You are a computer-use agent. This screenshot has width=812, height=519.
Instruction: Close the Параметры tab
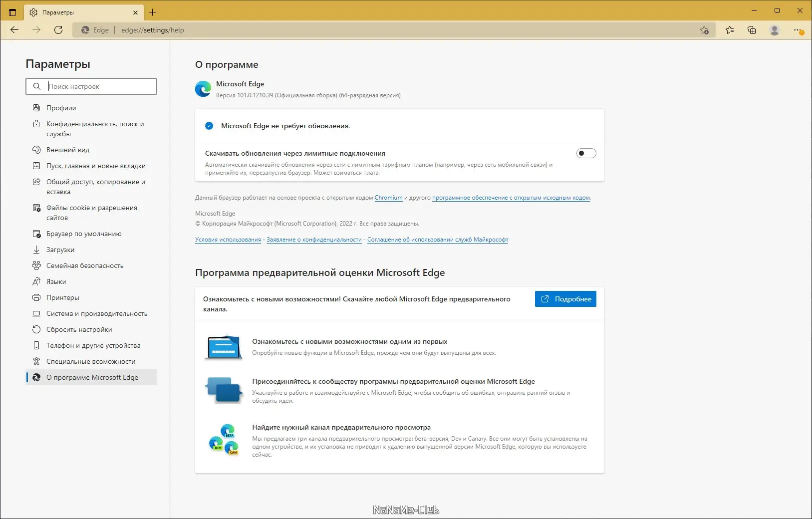click(x=136, y=12)
